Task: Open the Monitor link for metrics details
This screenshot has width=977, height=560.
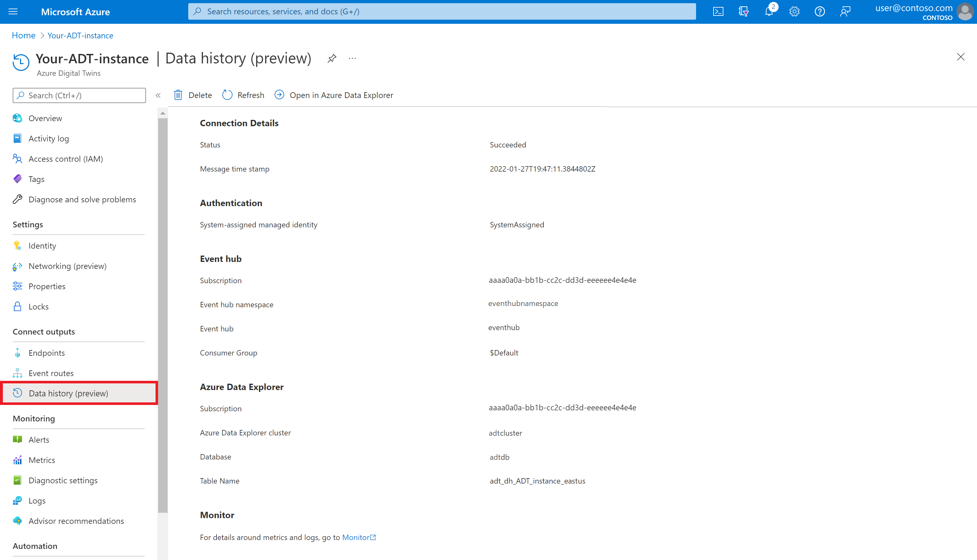Action: coord(356,537)
